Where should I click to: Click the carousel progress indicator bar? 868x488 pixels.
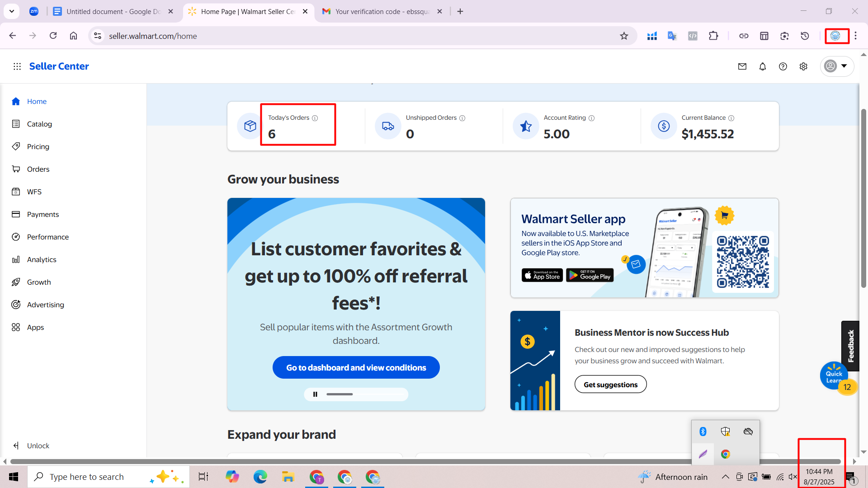click(366, 394)
